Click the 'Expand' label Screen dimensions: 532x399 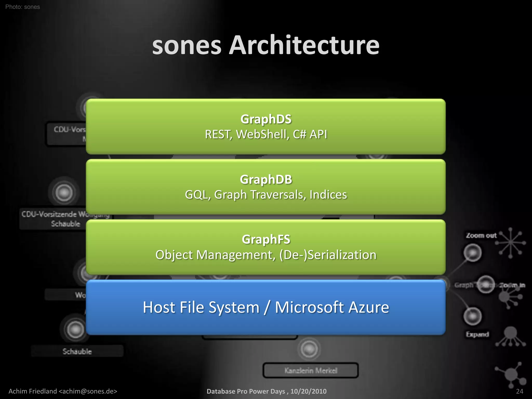pyautogui.click(x=477, y=334)
